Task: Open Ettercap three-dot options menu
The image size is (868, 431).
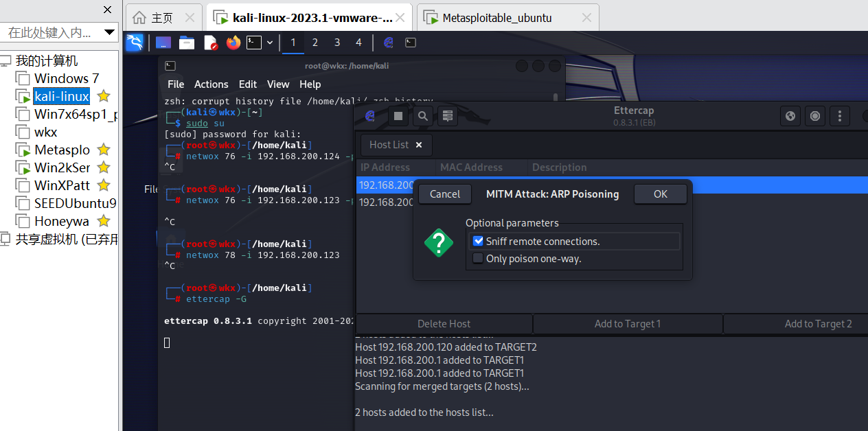Action: (x=840, y=116)
